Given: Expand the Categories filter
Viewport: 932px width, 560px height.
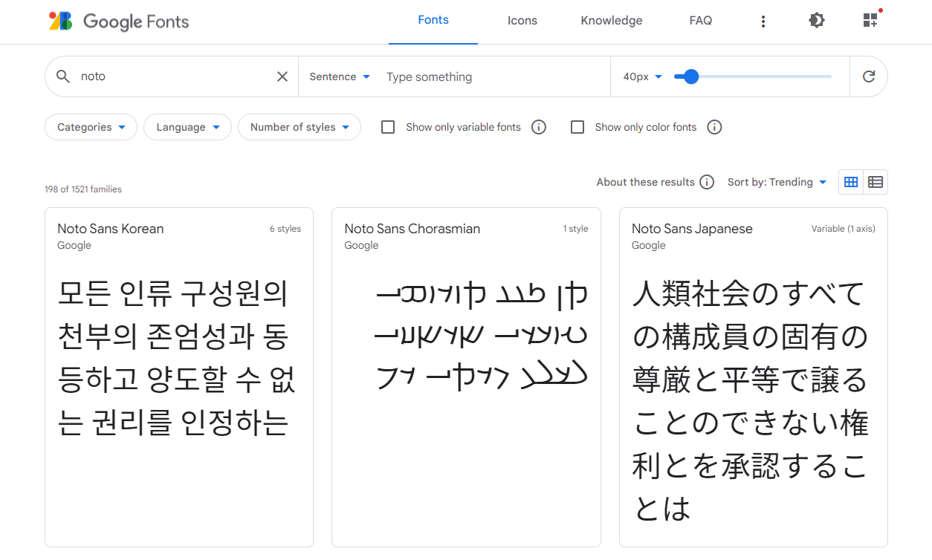Looking at the screenshot, I should pos(91,127).
